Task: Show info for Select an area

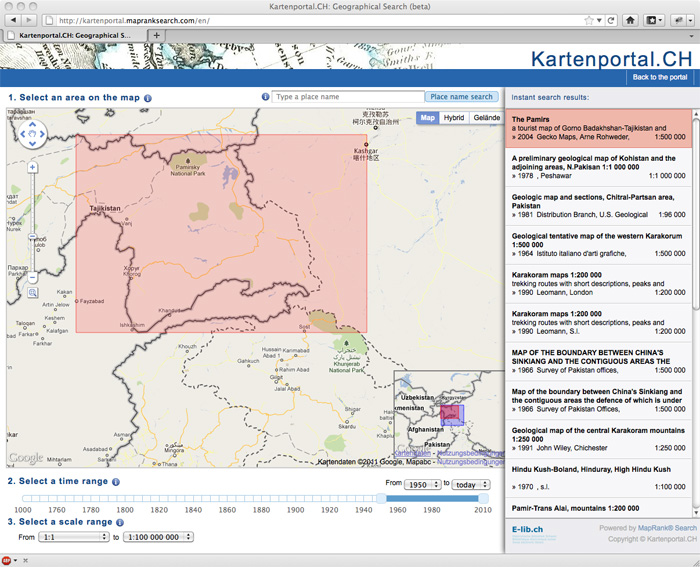Action: (x=148, y=98)
